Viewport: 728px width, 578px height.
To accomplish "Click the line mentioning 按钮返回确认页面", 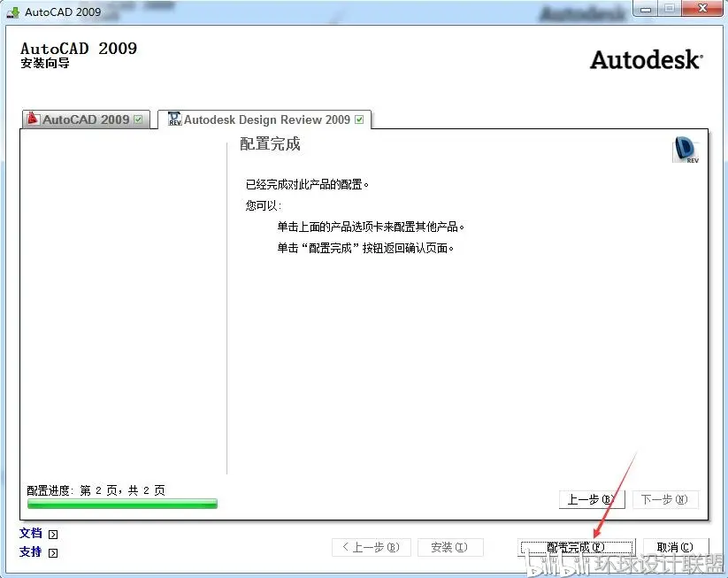I will point(365,248).
